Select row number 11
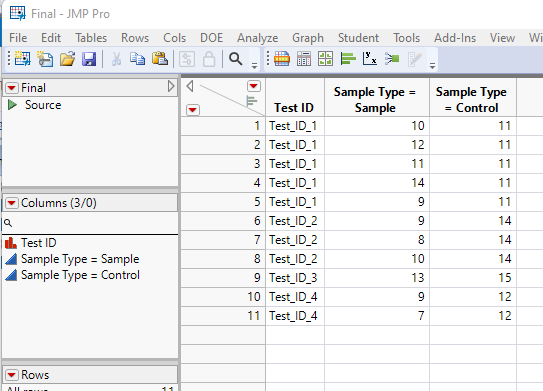This screenshot has height=391, width=543. [x=223, y=316]
